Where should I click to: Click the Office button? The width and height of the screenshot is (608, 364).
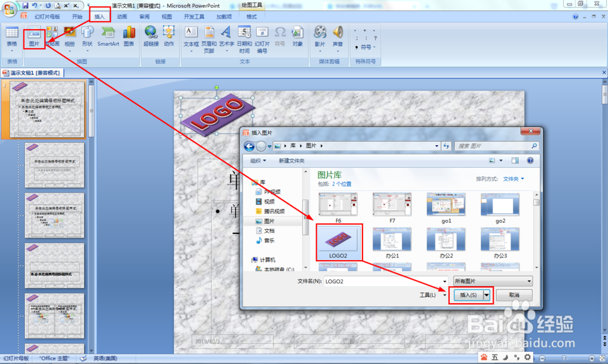pyautogui.click(x=9, y=9)
